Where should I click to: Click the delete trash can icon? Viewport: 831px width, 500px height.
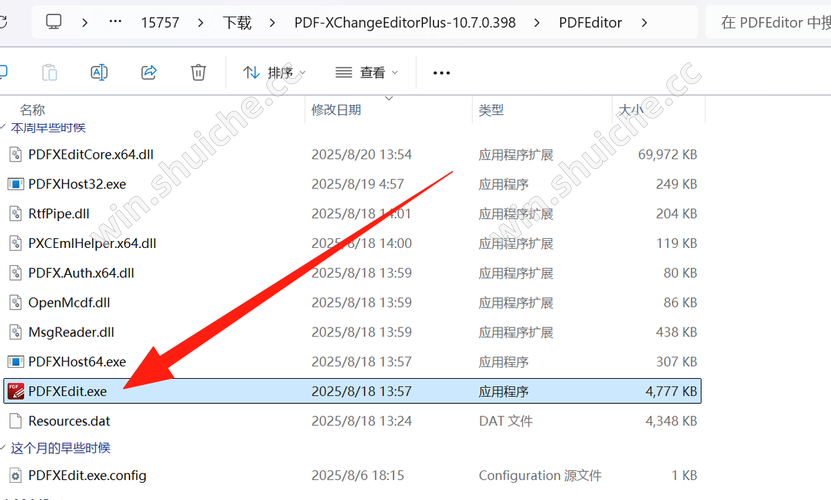click(198, 72)
